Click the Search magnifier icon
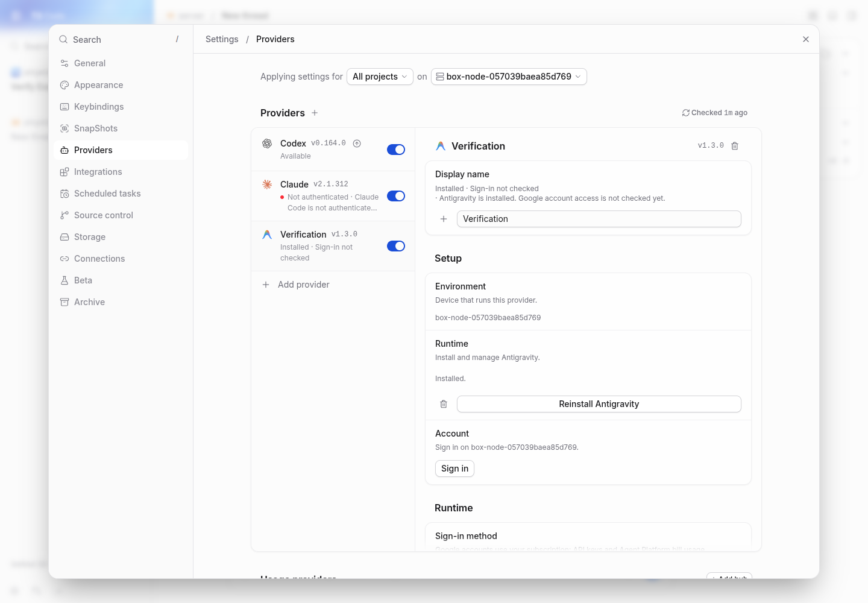This screenshot has height=603, width=868. (63, 39)
